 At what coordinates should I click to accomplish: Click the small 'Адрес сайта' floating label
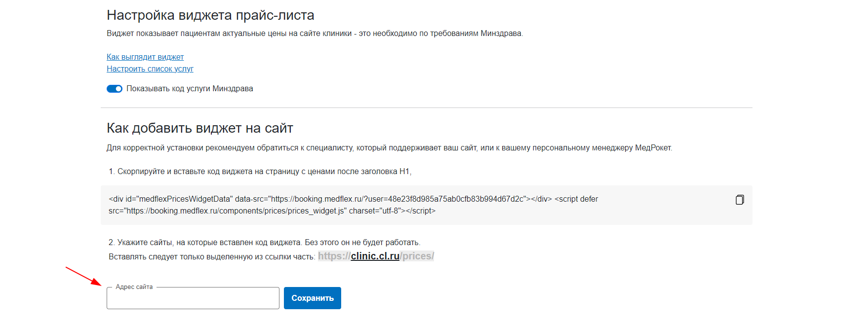point(134,287)
